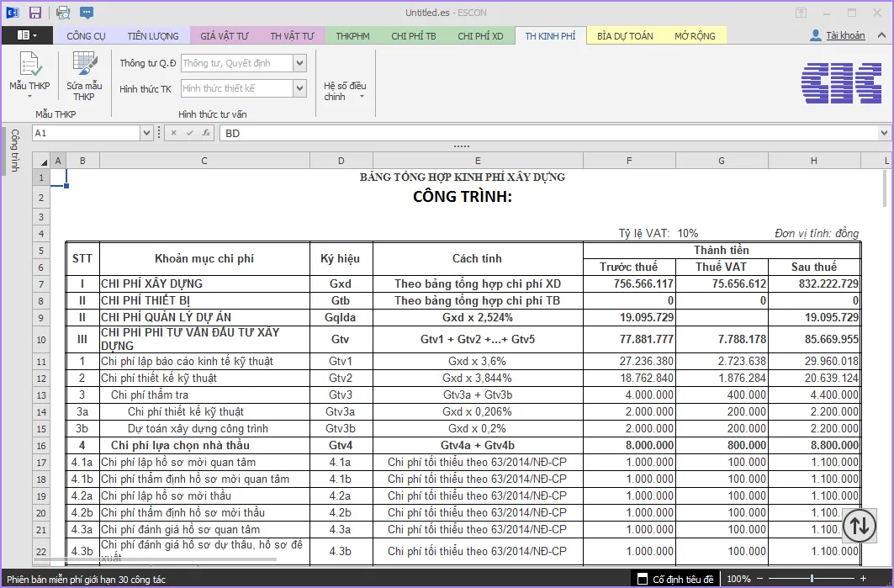Switch to the TIÊN LƯỢNG tab
Image resolution: width=894 pixels, height=588 pixels.
point(153,36)
